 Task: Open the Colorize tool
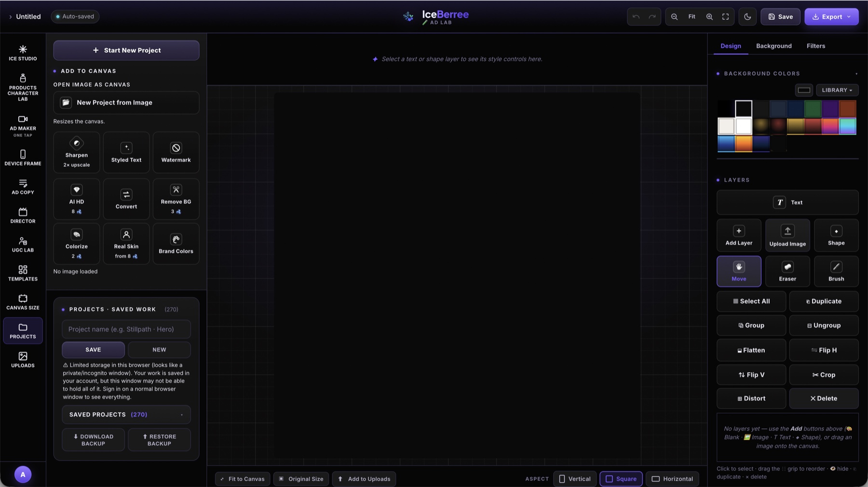tap(77, 244)
